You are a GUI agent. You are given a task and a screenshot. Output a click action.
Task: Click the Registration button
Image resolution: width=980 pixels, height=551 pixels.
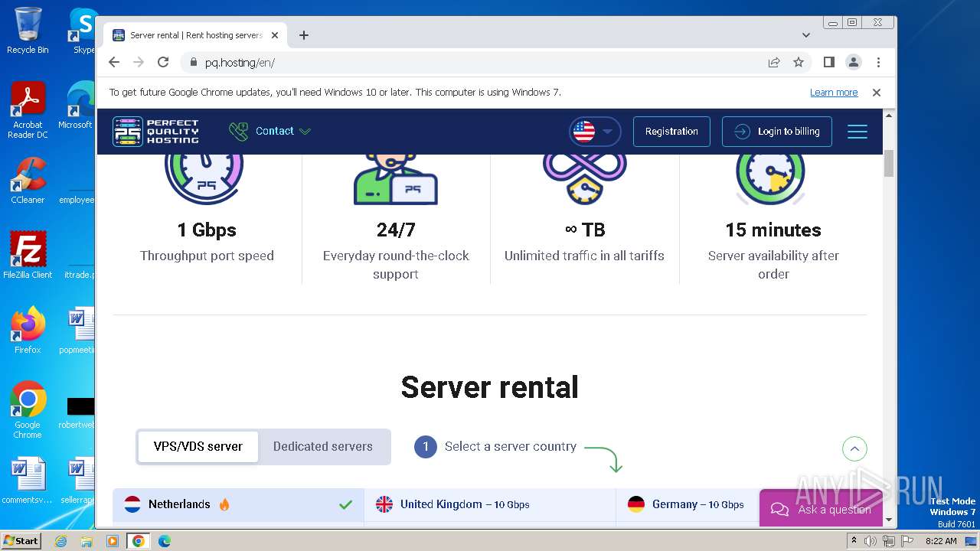pos(671,132)
